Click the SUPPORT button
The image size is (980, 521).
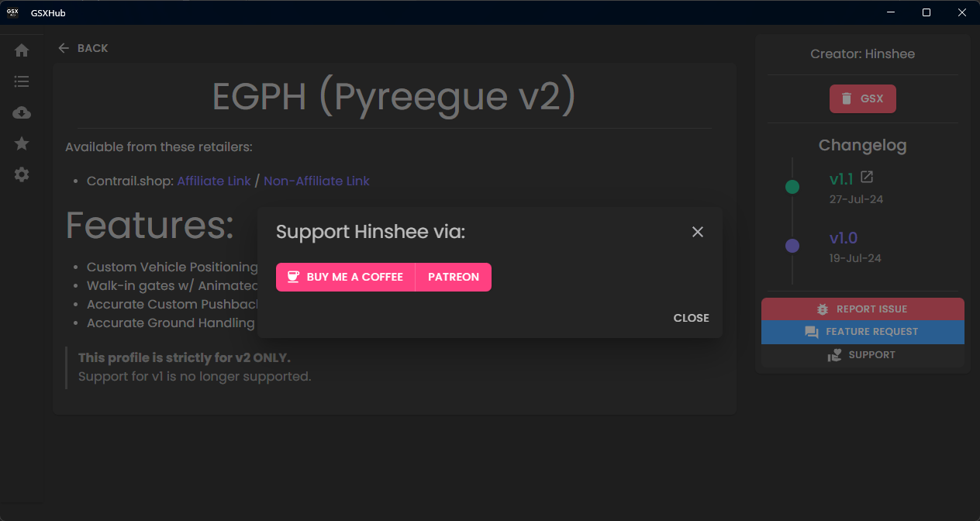(863, 355)
